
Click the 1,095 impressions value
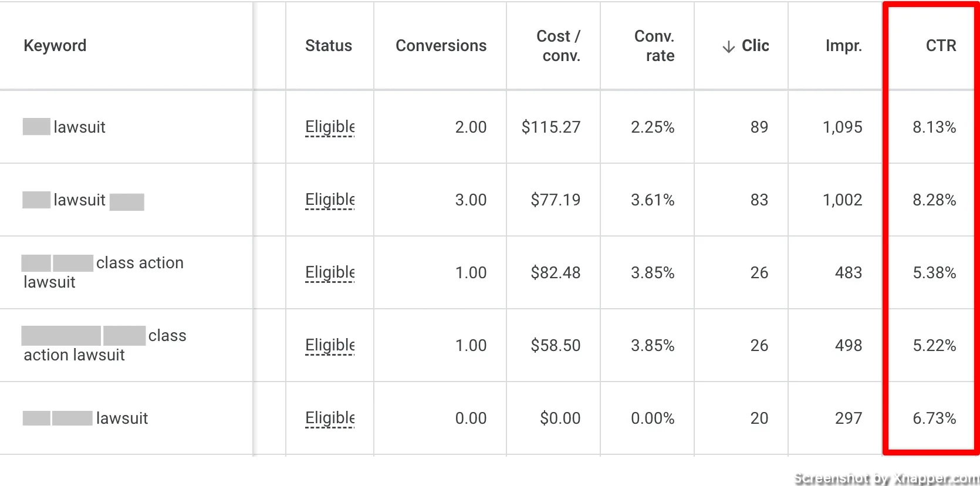pos(843,127)
